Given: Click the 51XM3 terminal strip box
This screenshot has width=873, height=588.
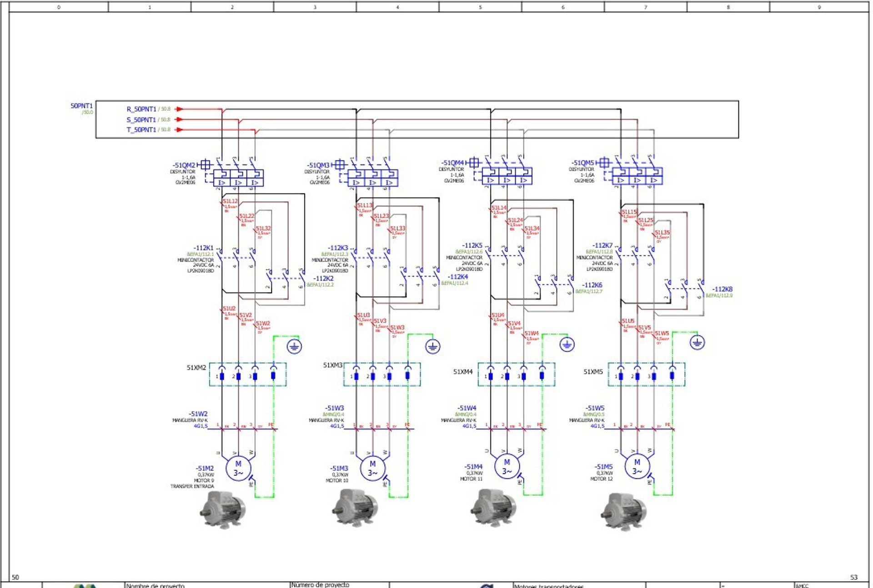Looking at the screenshot, I should 381,374.
